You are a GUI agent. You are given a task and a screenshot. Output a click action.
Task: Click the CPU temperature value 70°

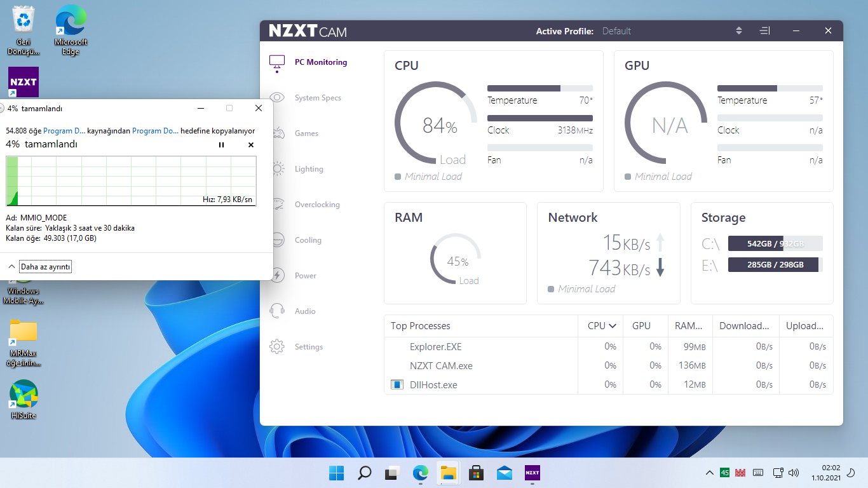pyautogui.click(x=586, y=100)
